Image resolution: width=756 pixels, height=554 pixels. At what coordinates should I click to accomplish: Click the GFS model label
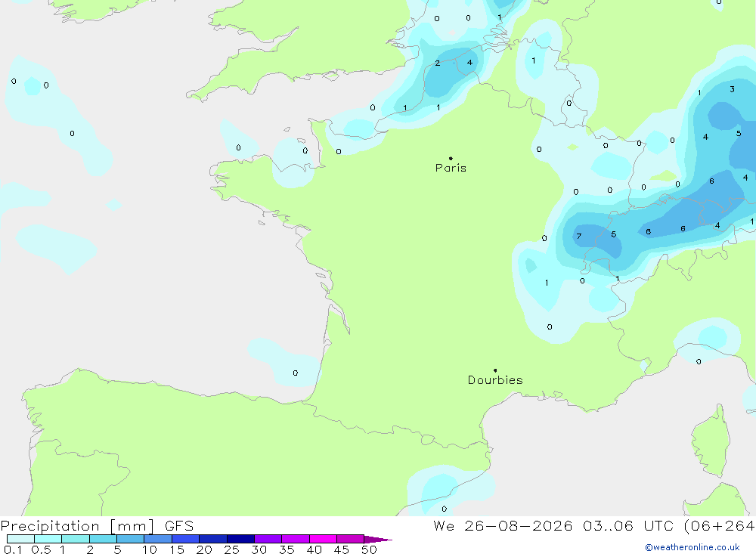pos(179,526)
